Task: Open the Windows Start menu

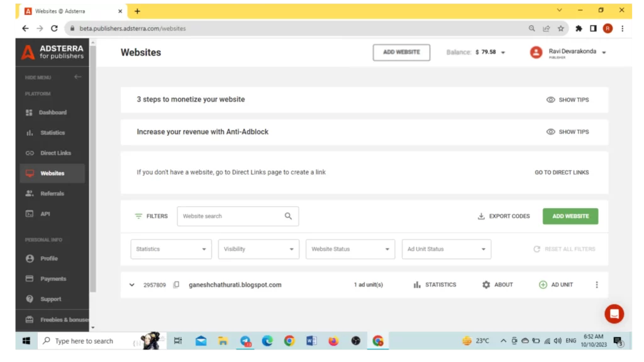Action: click(26, 341)
